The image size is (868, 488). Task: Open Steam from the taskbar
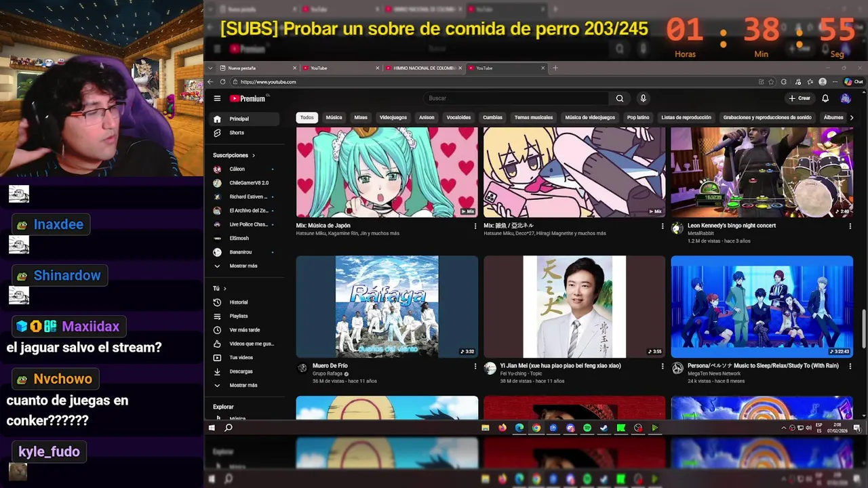pyautogui.click(x=604, y=428)
